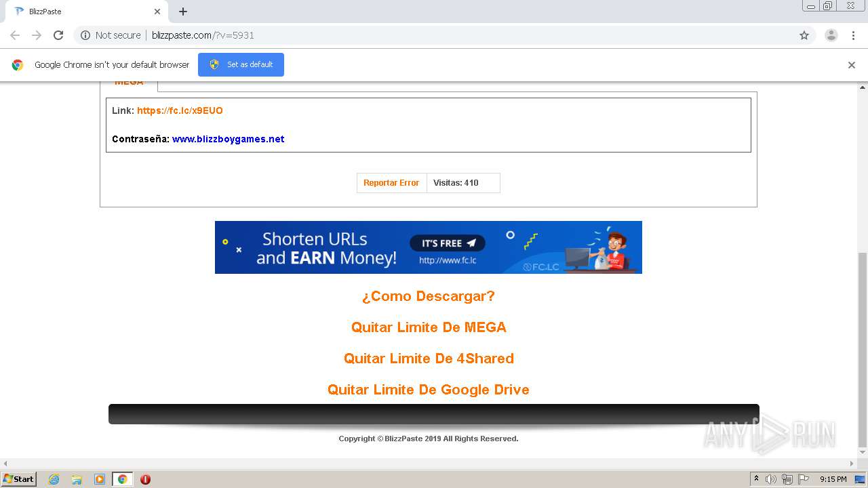This screenshot has height=488, width=868.
Task: Bookmark this page with the star icon
Action: (804, 35)
